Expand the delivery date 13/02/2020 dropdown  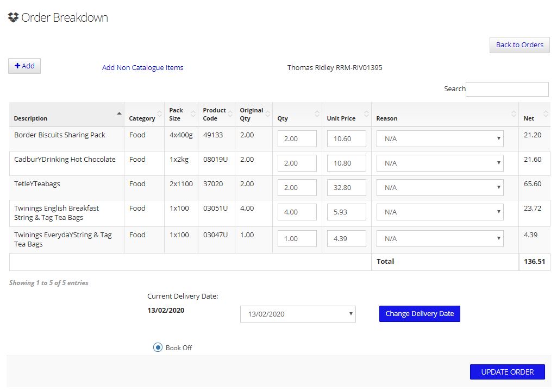click(298, 314)
